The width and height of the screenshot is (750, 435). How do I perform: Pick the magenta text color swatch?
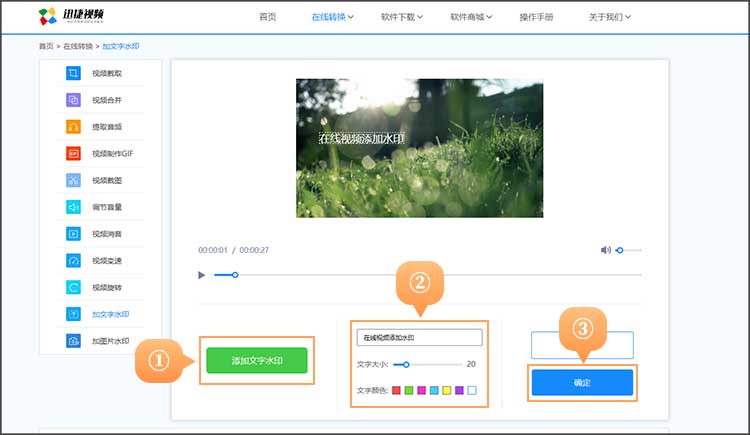(421, 390)
